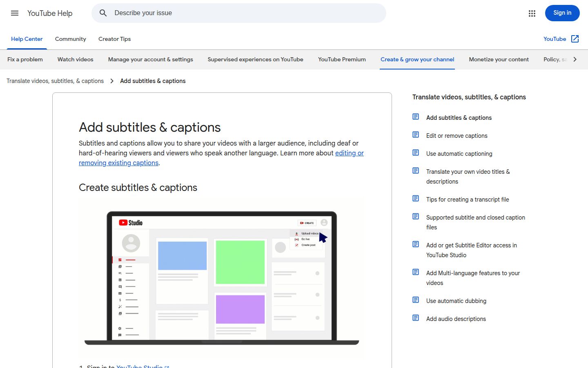Image resolution: width=588 pixels, height=368 pixels.
Task: Open Use automatic captioning article
Action: [x=459, y=154]
